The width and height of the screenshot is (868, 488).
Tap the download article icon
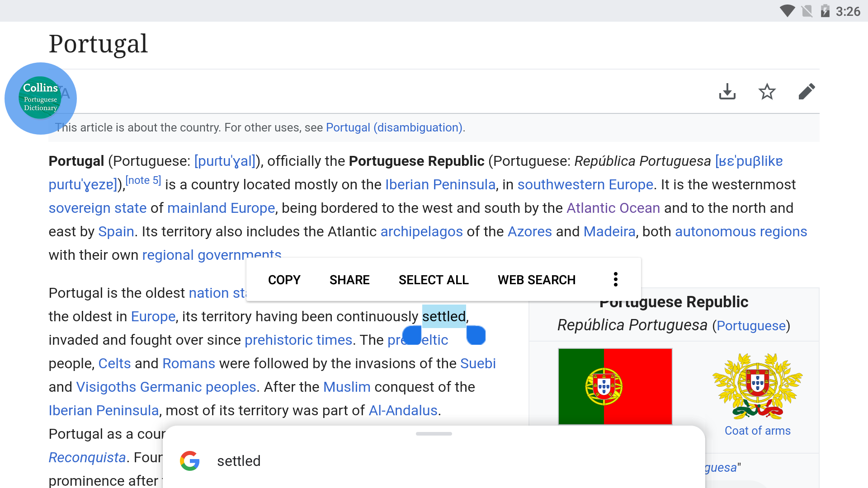tap(727, 92)
